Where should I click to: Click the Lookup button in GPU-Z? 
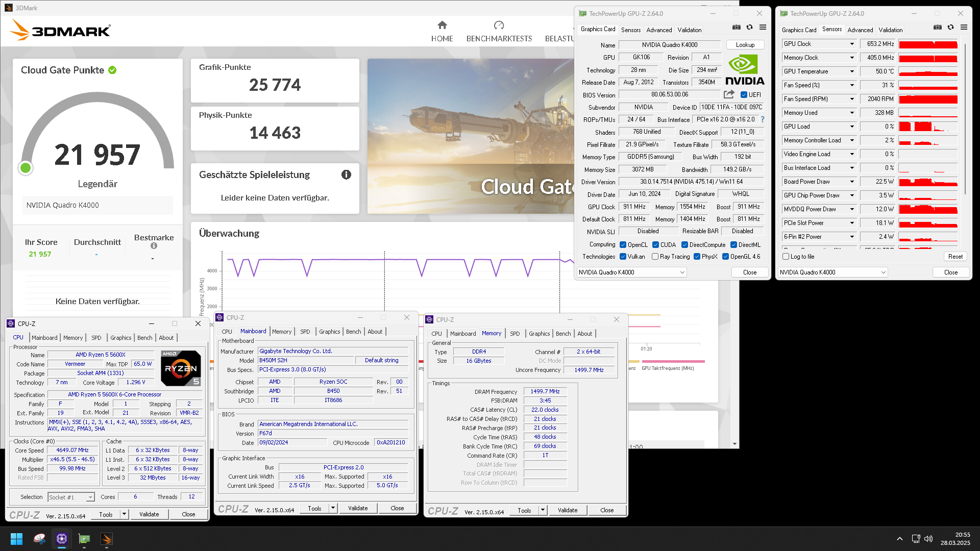(x=745, y=45)
